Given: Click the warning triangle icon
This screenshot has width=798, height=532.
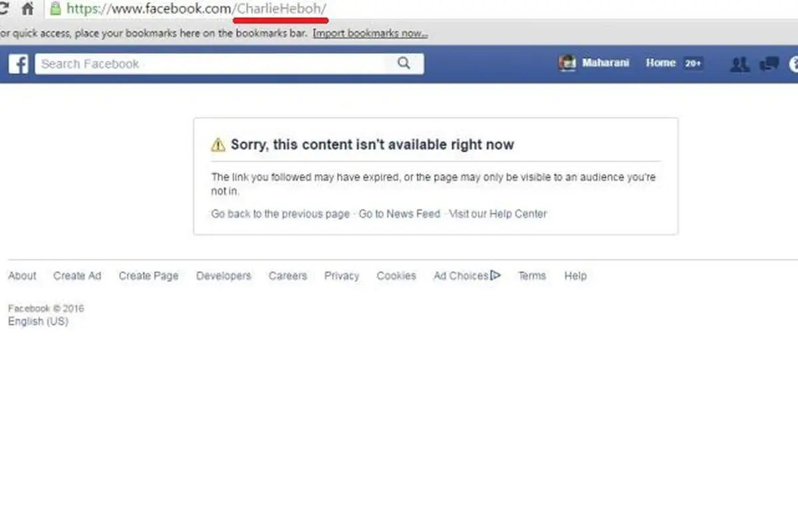Looking at the screenshot, I should 218,145.
